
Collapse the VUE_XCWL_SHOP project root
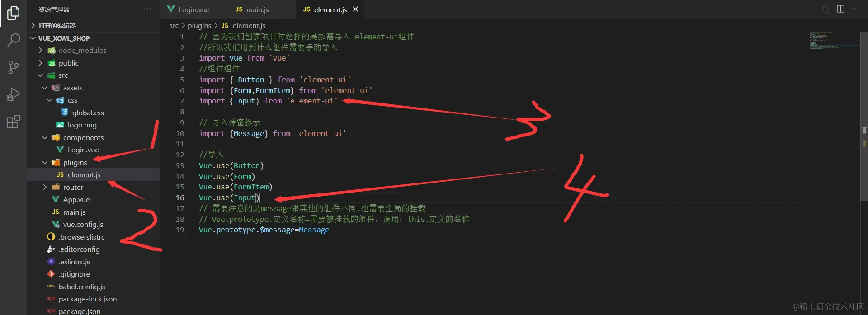[x=94, y=38]
